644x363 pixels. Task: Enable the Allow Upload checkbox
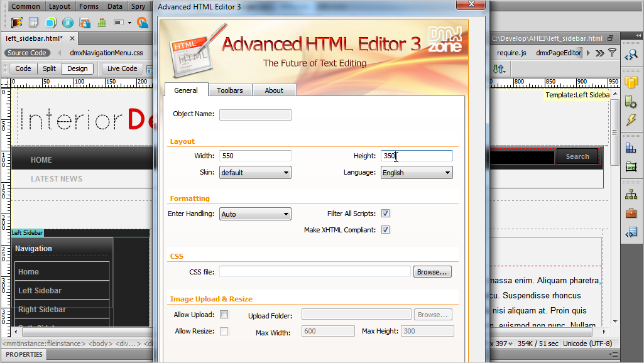pyautogui.click(x=224, y=315)
